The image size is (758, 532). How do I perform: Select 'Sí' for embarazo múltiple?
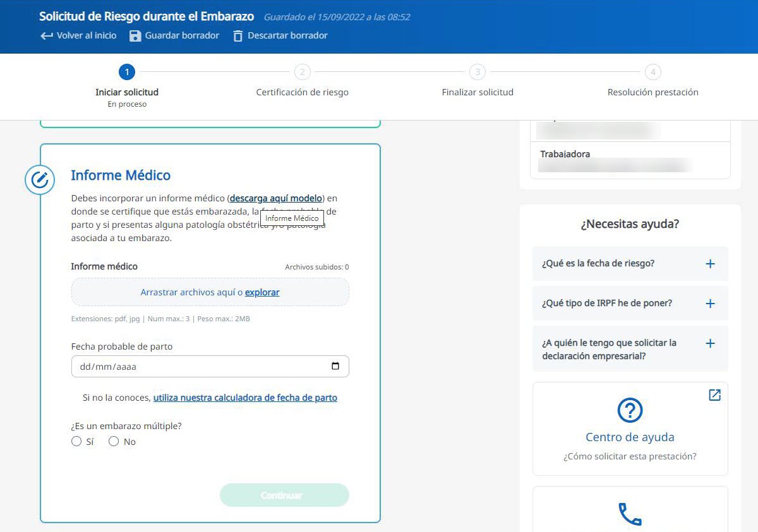click(x=76, y=442)
